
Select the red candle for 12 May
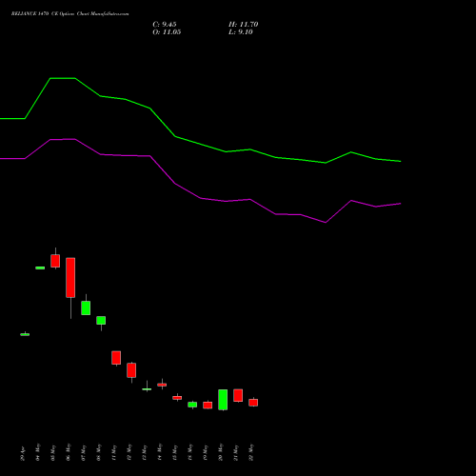click(x=131, y=370)
